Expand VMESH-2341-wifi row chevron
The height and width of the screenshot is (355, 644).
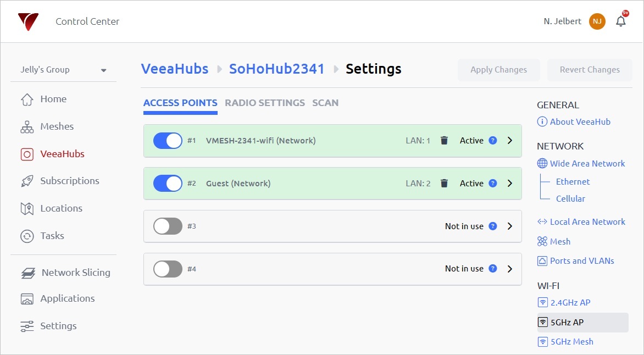click(x=510, y=141)
